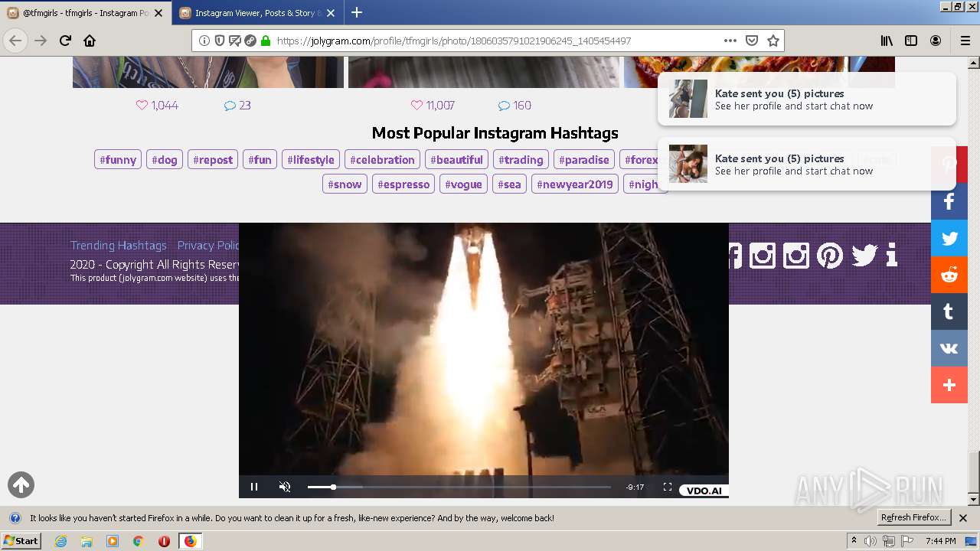Image resolution: width=980 pixels, height=551 pixels.
Task: Open more share options plus button
Action: (x=949, y=385)
